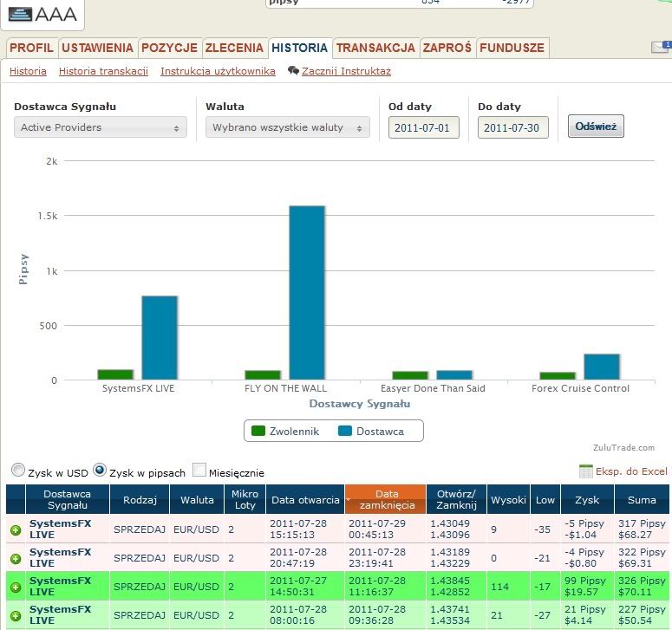Toggle the blue Dostawca legend swatch
672x630 pixels.
345,431
